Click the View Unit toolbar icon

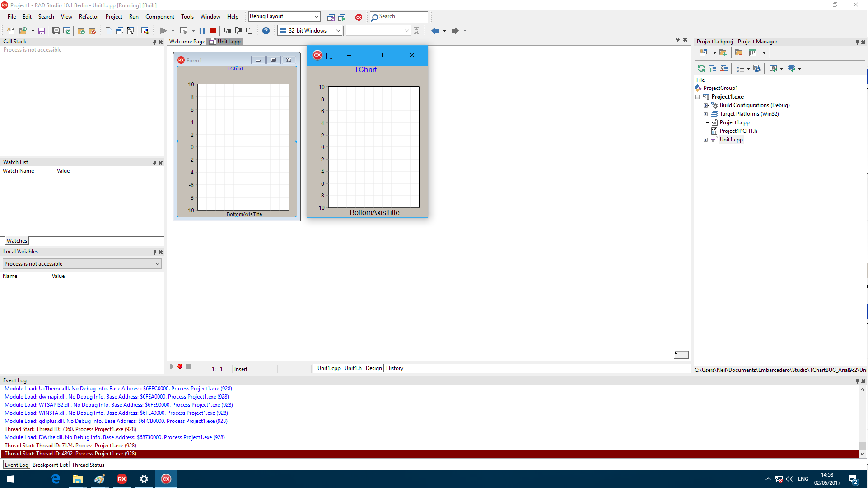109,31
